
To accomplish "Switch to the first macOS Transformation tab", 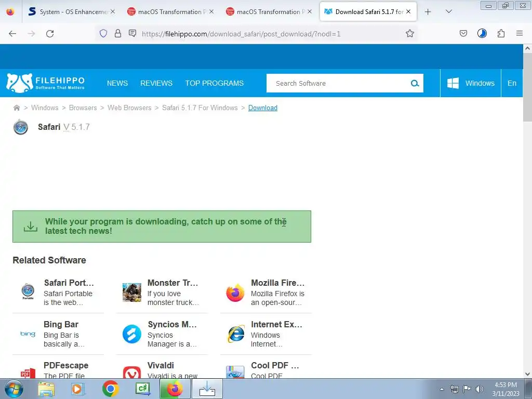I will coord(170,11).
